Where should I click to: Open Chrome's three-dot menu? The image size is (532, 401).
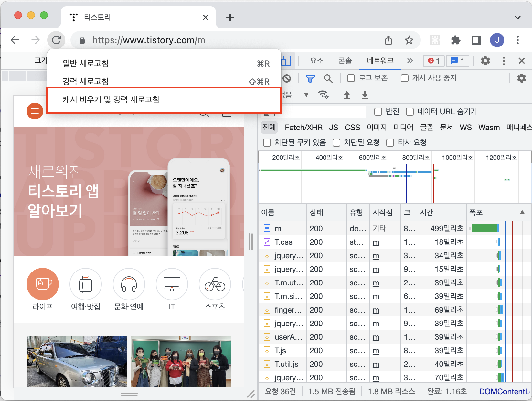pos(518,40)
